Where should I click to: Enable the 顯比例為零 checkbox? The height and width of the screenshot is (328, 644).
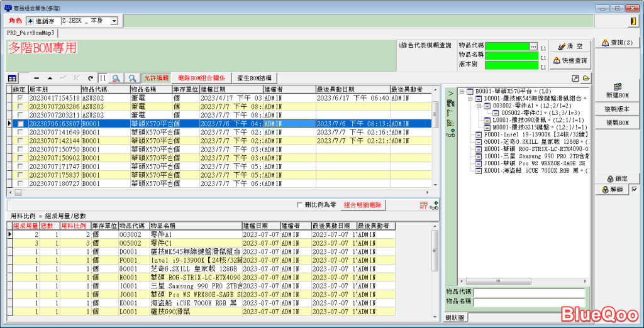[299, 205]
